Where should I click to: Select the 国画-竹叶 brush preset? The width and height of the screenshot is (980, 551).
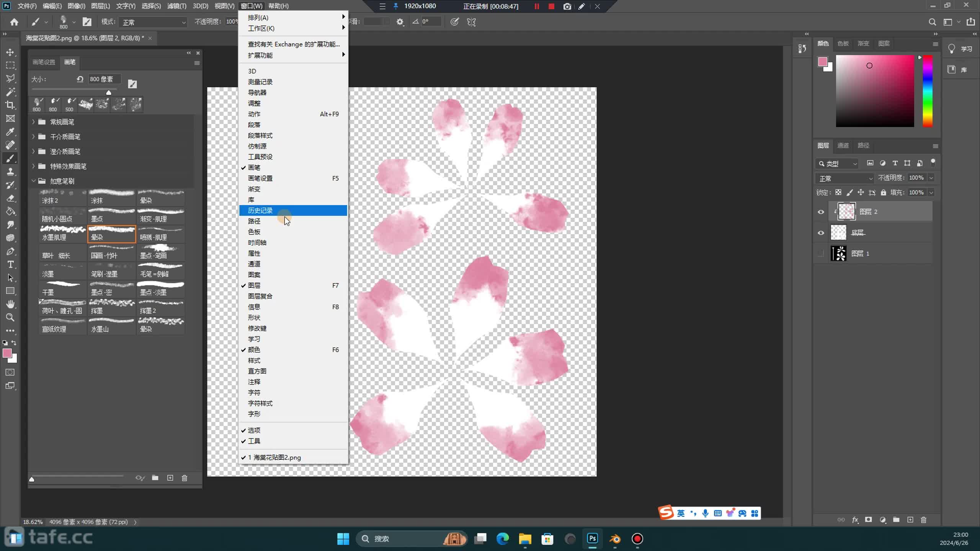(x=112, y=252)
